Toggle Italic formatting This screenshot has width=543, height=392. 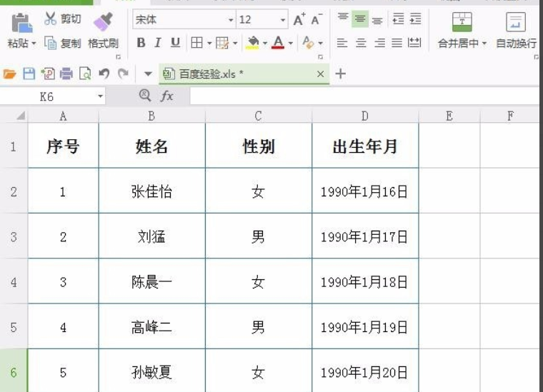coord(158,43)
